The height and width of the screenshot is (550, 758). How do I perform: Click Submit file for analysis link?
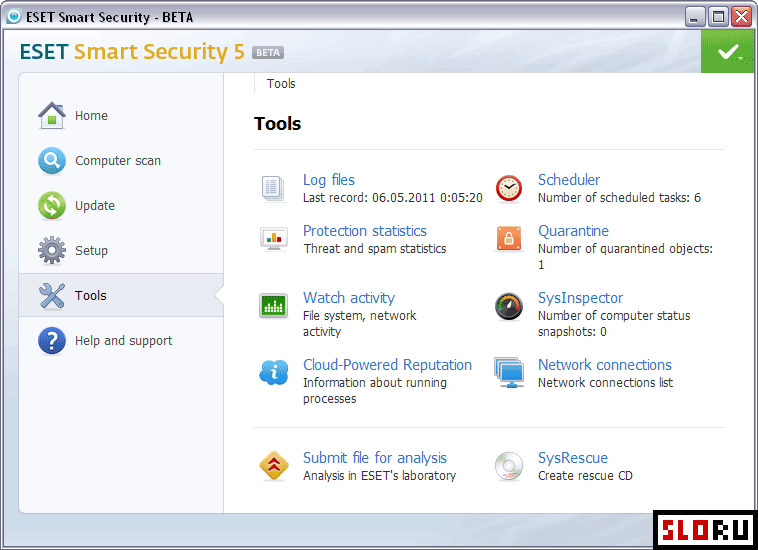click(375, 458)
